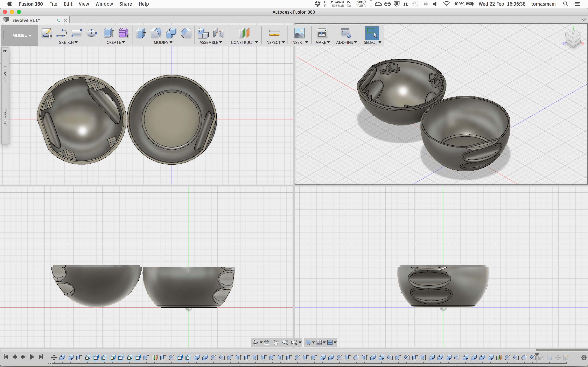The width and height of the screenshot is (588, 367).
Task: Click the Measure ruler icon
Action: pos(274,33)
